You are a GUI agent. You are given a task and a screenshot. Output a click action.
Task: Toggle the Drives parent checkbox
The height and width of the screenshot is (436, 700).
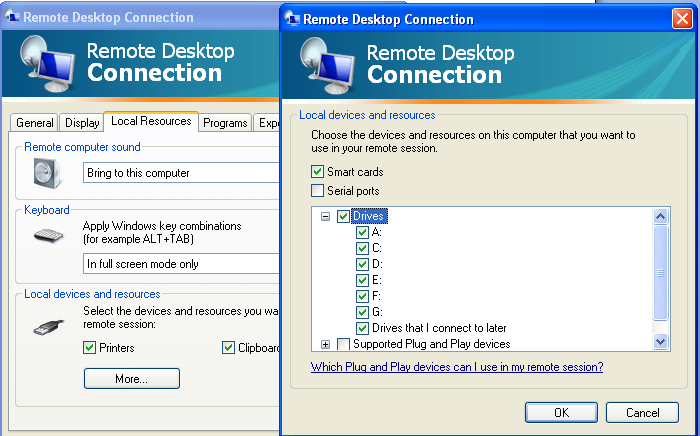pos(343,216)
